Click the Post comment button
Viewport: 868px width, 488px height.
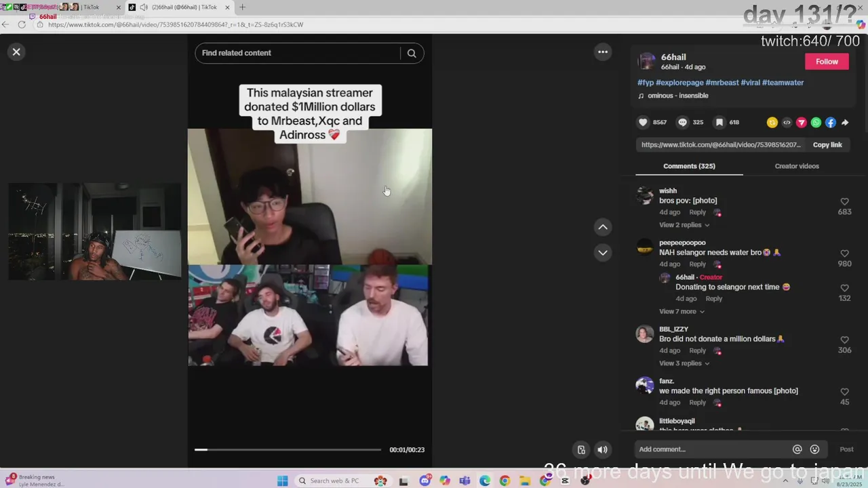pos(846,449)
